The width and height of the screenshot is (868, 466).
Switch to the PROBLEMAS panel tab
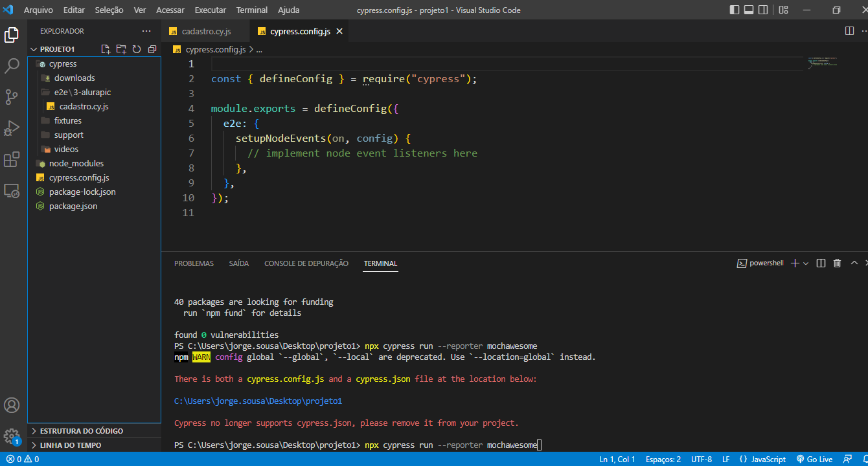(x=194, y=263)
